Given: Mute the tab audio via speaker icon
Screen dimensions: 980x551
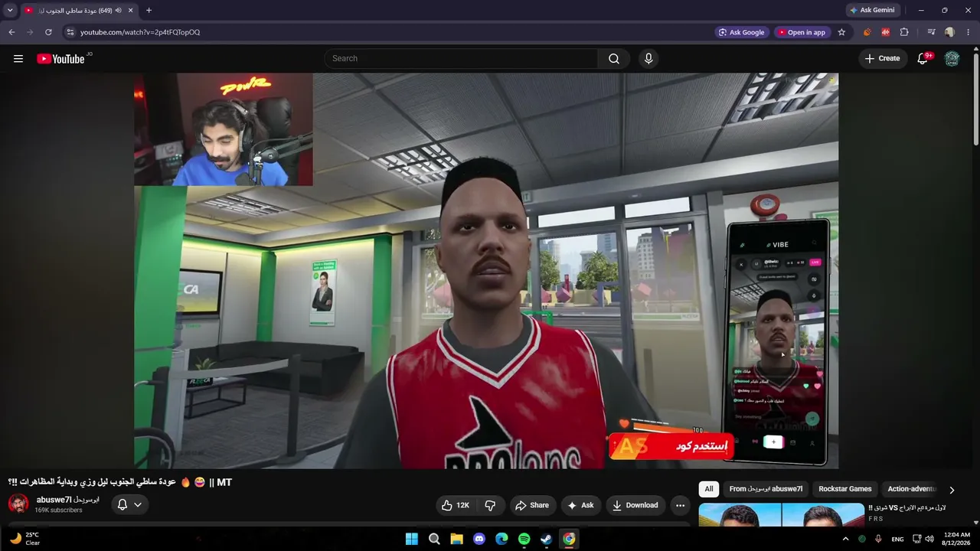Looking at the screenshot, I should click(119, 10).
